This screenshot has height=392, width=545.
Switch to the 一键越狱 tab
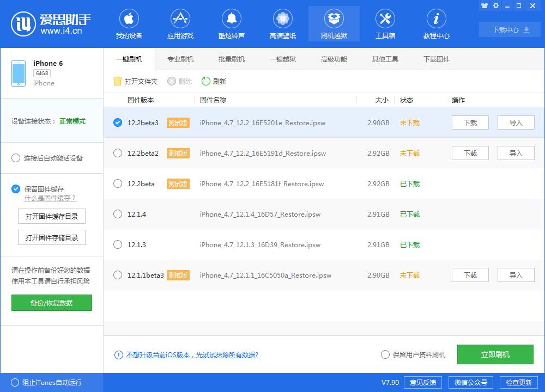pos(283,59)
